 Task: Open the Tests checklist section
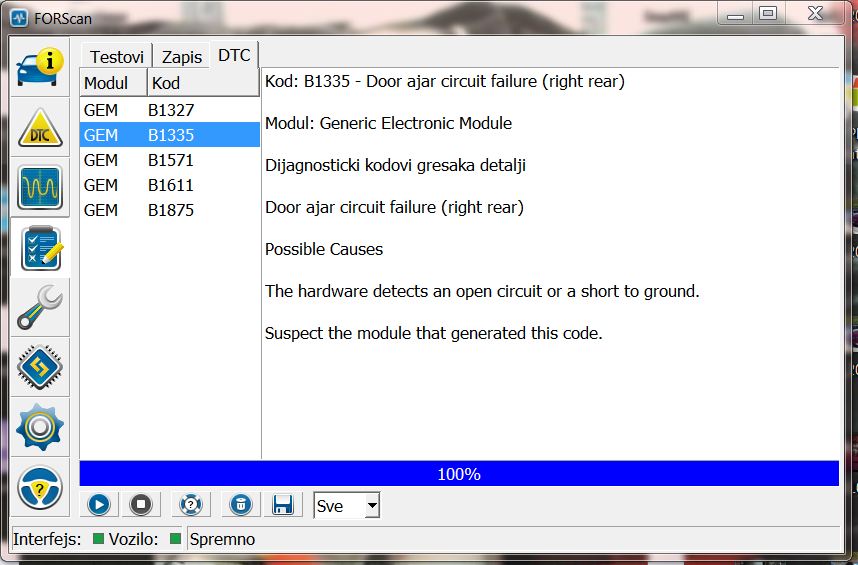coord(40,248)
